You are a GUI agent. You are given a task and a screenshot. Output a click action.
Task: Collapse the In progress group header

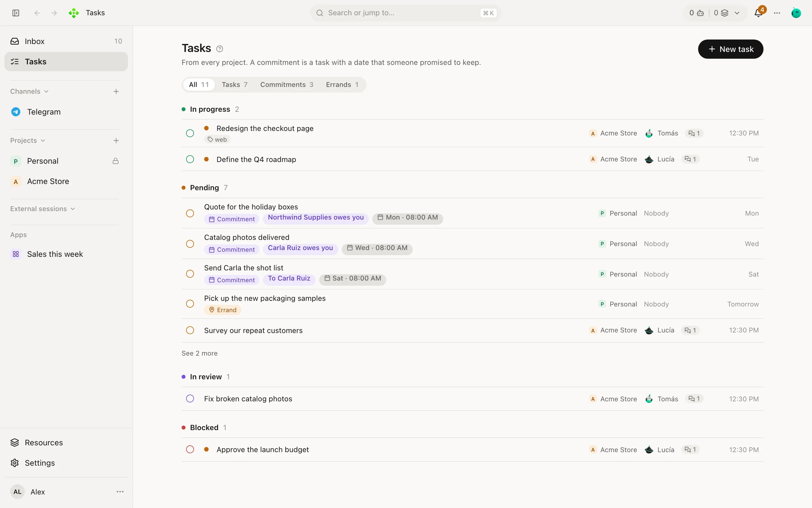(210, 109)
